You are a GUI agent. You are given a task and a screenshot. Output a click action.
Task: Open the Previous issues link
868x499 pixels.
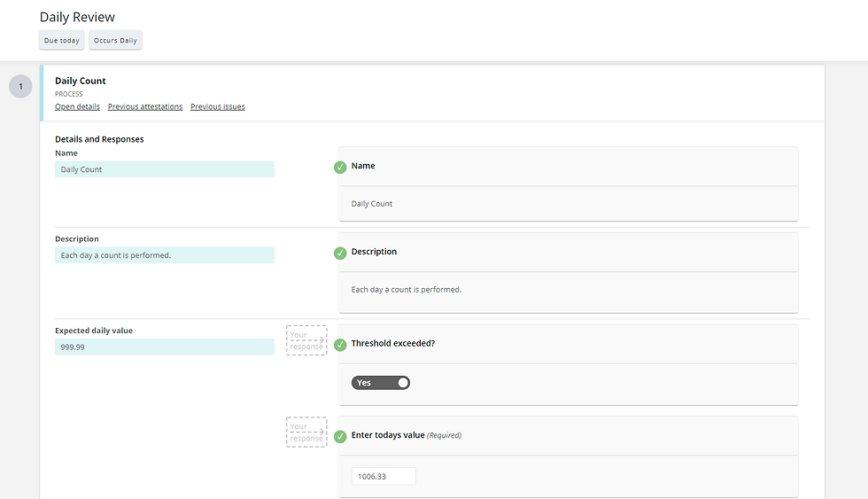pyautogui.click(x=218, y=106)
